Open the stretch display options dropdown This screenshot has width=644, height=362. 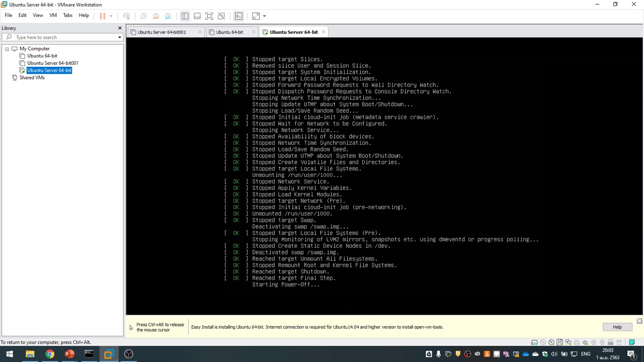tap(264, 16)
